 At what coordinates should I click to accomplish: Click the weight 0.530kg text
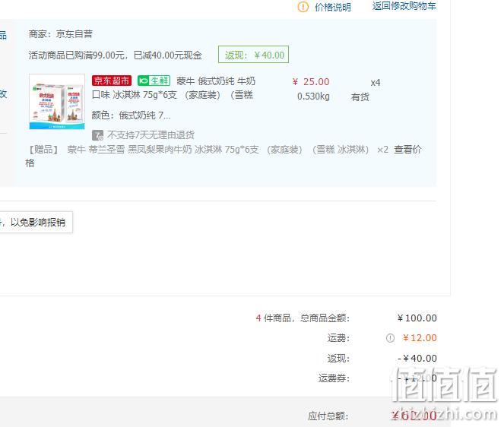(313, 96)
